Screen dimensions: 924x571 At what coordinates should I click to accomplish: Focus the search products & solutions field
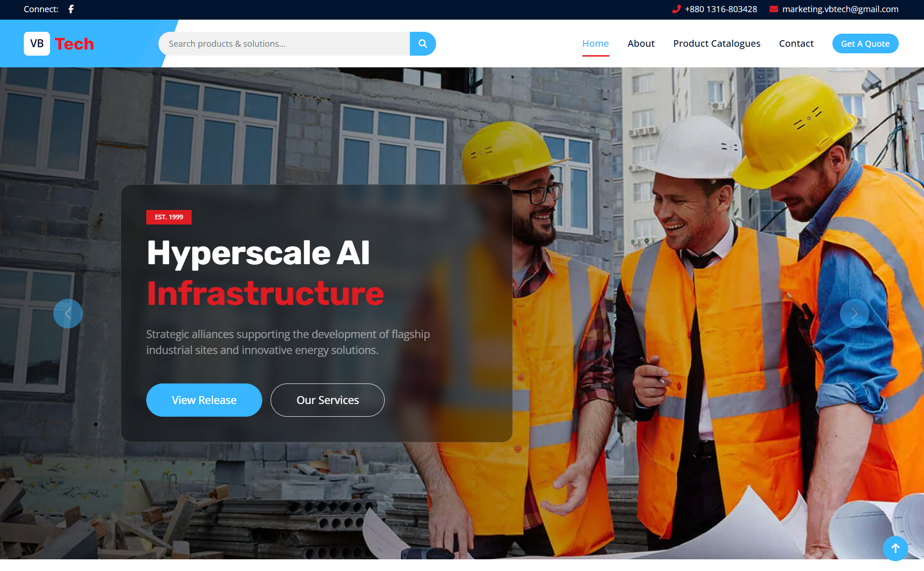tap(284, 43)
